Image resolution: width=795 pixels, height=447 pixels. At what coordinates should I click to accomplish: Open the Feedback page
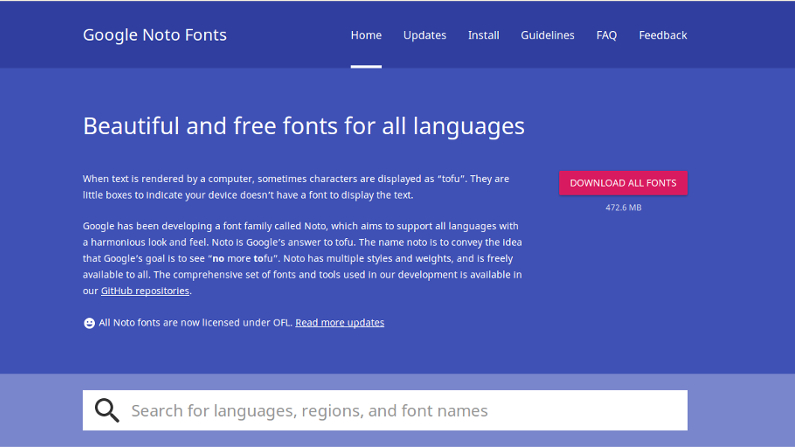tap(663, 35)
